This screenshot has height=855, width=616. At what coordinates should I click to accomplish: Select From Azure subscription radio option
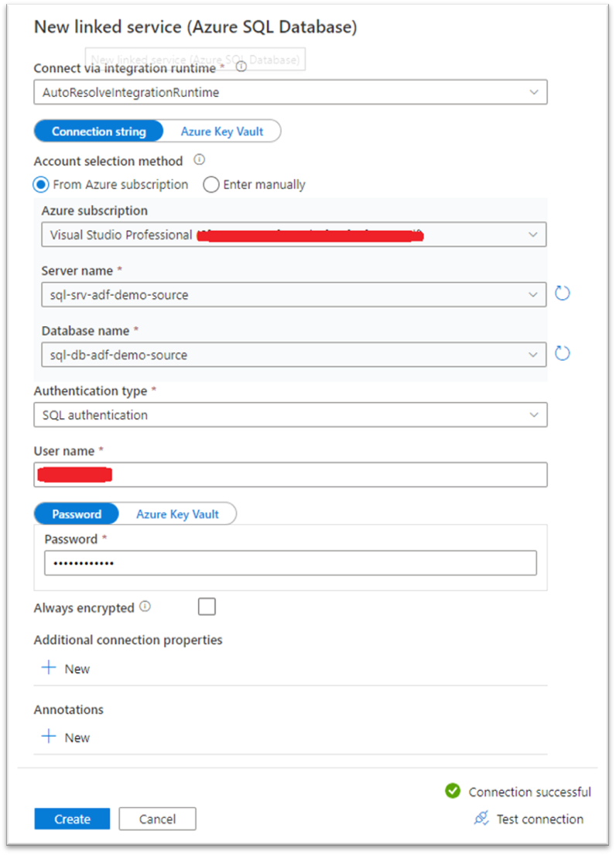(x=41, y=185)
